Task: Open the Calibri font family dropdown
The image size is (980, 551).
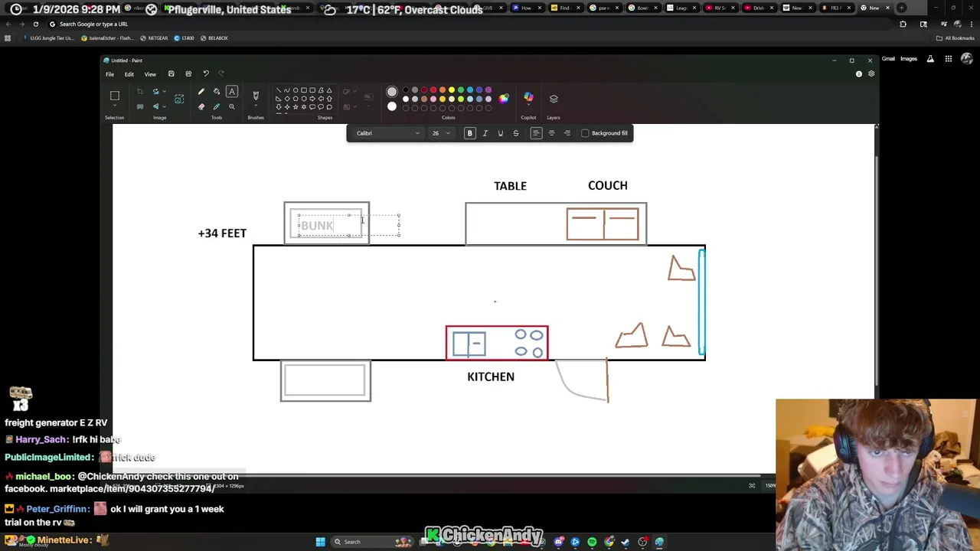Action: [387, 133]
